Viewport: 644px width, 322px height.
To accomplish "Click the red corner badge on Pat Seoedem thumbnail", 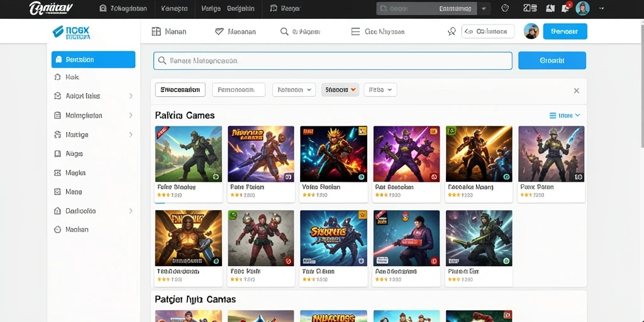I will 433,177.
